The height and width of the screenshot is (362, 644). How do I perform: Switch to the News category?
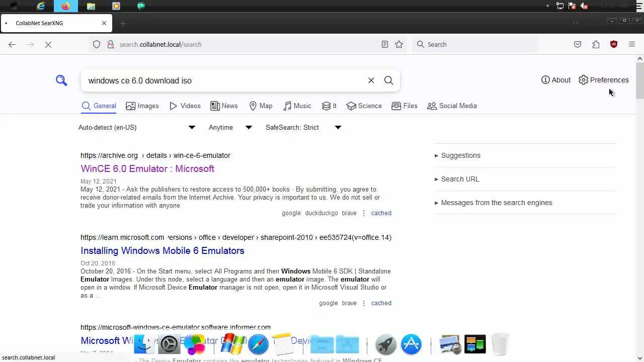pos(224,106)
